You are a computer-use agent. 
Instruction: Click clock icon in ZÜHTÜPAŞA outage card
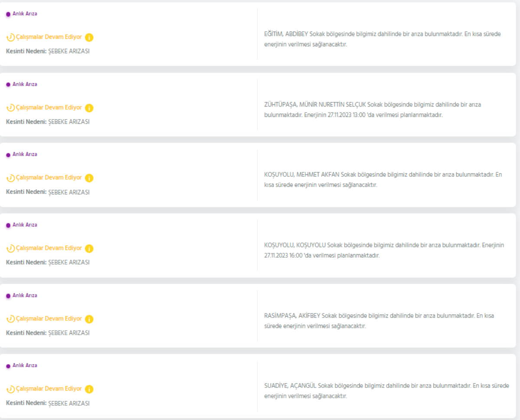(x=10, y=108)
